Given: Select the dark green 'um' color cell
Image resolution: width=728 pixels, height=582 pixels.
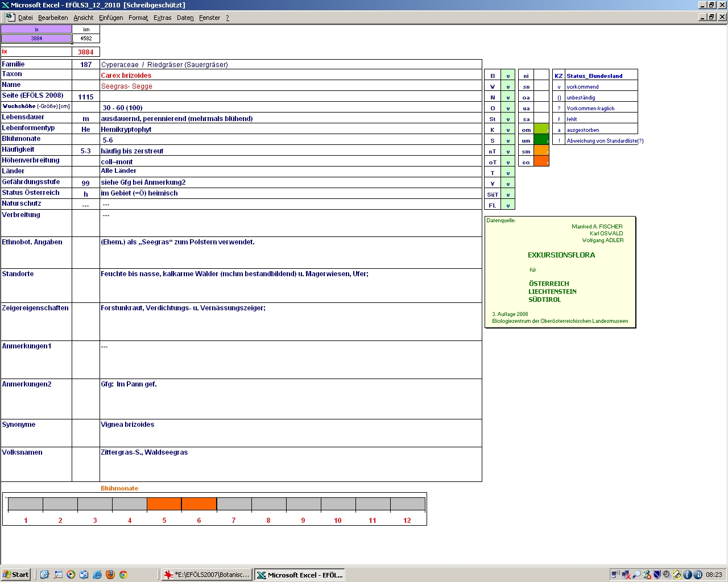Looking at the screenshot, I should pyautogui.click(x=541, y=140).
